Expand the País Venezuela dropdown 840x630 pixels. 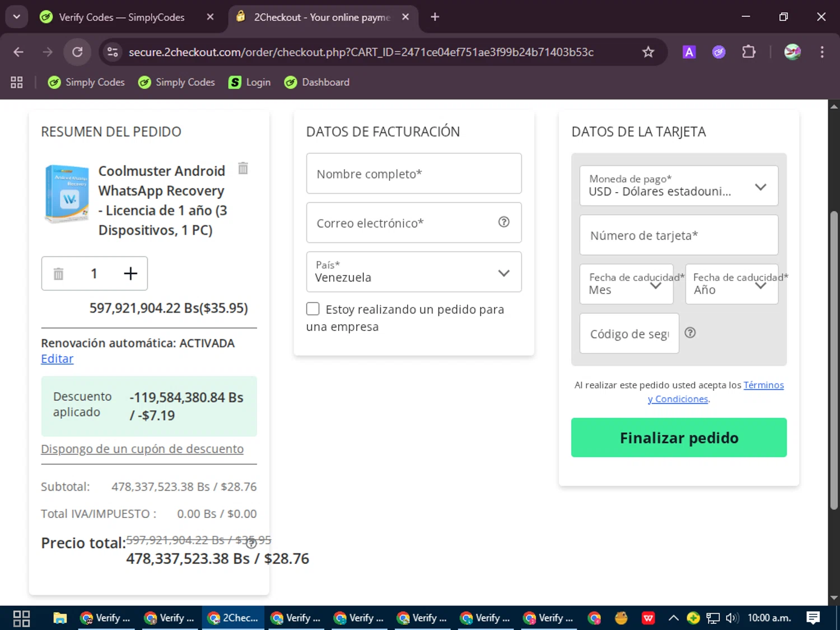[x=414, y=272]
